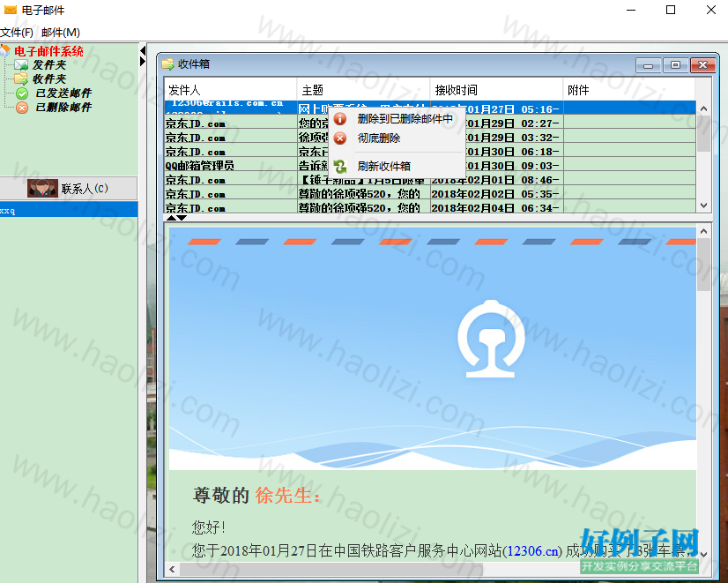This screenshot has width=728, height=583.
Task: Click the up splitter arrow below mail list
Action: (171, 217)
